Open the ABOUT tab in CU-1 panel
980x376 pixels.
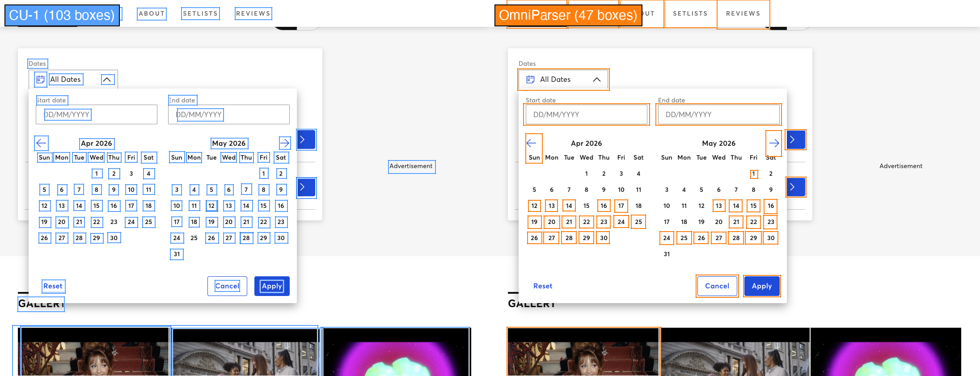pyautogui.click(x=152, y=13)
